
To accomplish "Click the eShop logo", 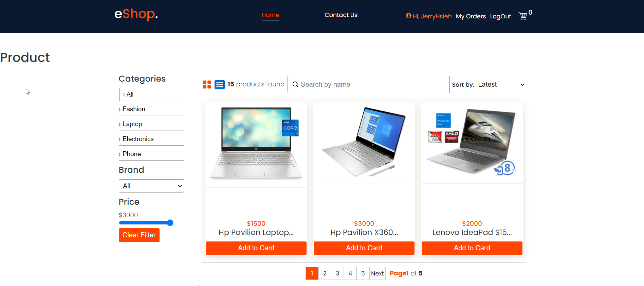I will click(x=136, y=14).
